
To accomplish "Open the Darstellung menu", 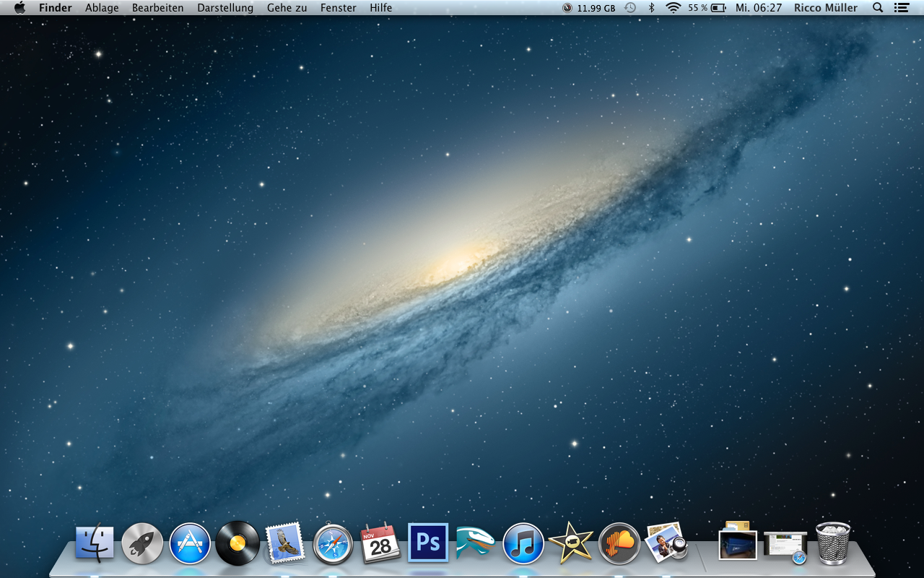I will [x=225, y=8].
